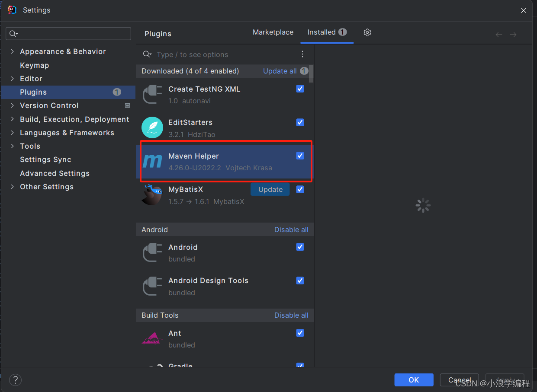Image resolution: width=537 pixels, height=392 pixels.
Task: Expand the Tools settings node
Action: [x=12, y=146]
